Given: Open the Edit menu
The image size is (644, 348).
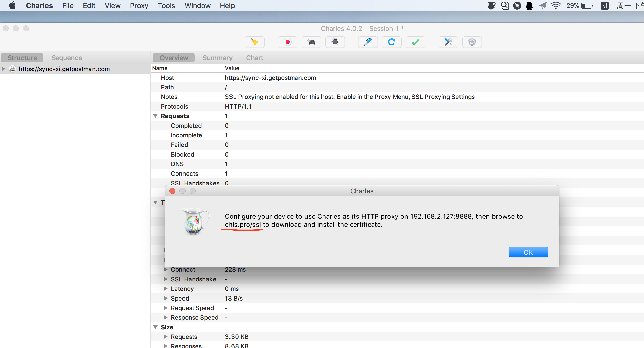Looking at the screenshot, I should point(89,6).
